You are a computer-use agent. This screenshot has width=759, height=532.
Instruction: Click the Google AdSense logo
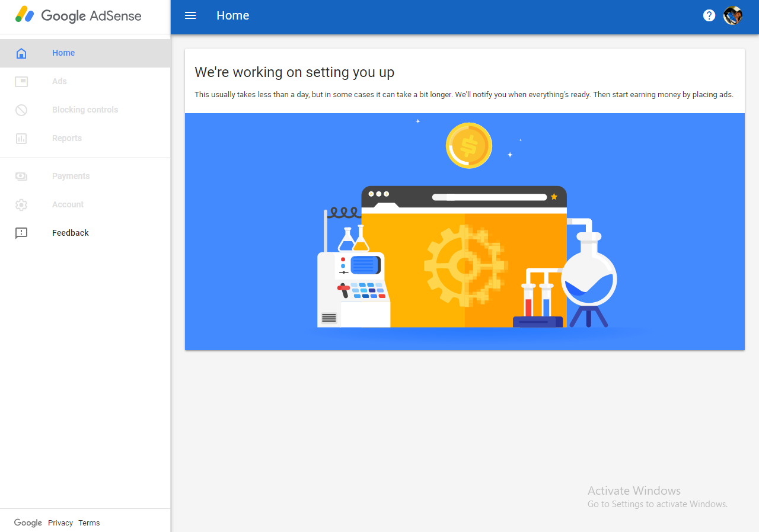click(x=78, y=15)
